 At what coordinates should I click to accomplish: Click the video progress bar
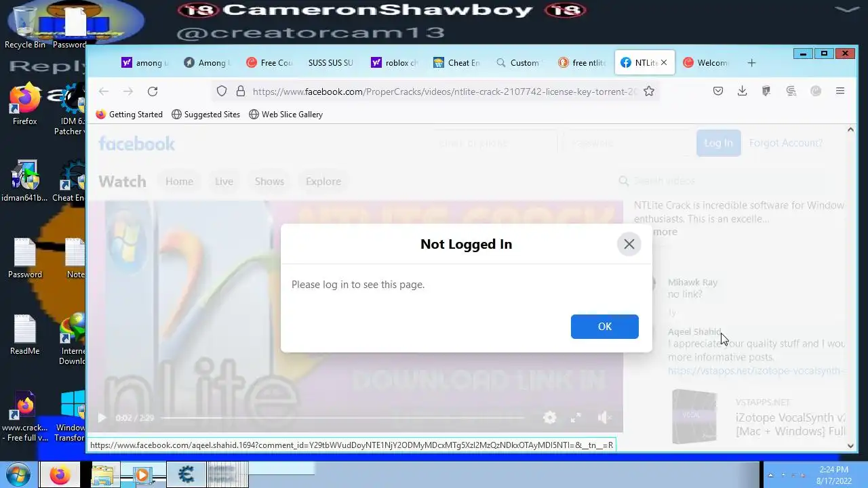point(342,418)
